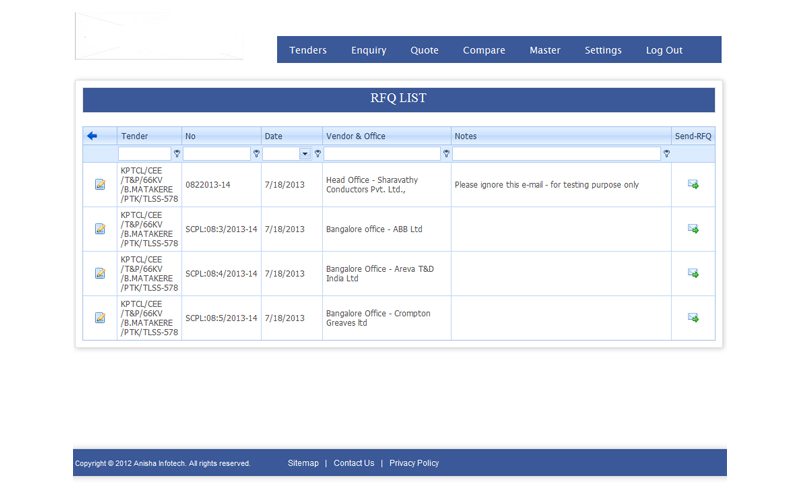Open edit icon for RFQ 0822013-14
The image size is (800, 504).
100,185
